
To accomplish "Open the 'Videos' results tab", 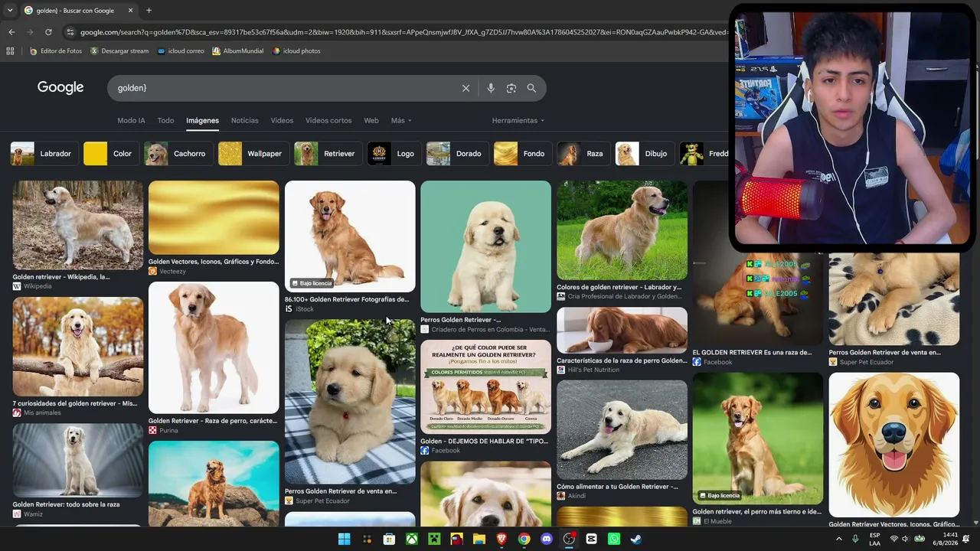I will 282,120.
